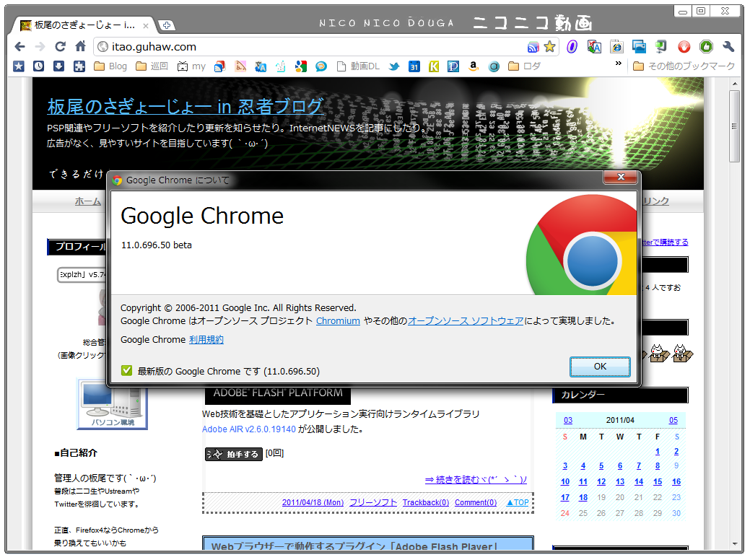
Task: Open the puzzle piece extensions bookmark
Action: tap(79, 66)
